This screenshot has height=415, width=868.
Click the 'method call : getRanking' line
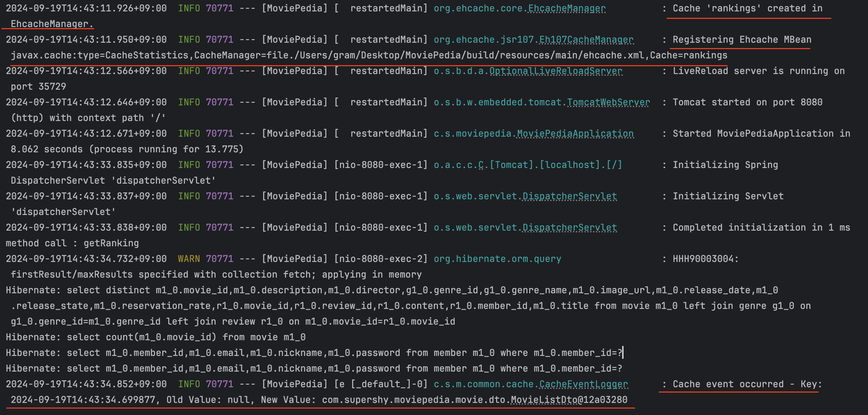[x=72, y=243]
